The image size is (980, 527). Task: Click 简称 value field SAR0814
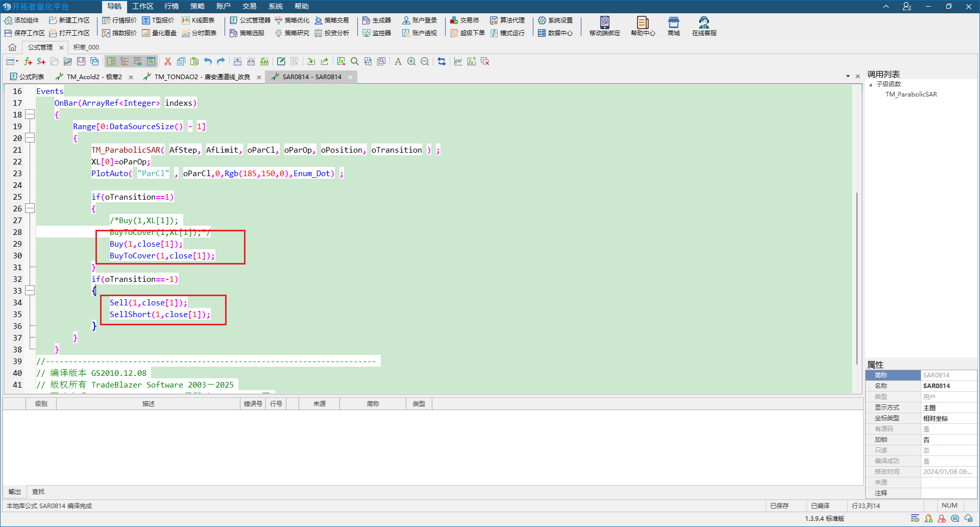tap(948, 375)
